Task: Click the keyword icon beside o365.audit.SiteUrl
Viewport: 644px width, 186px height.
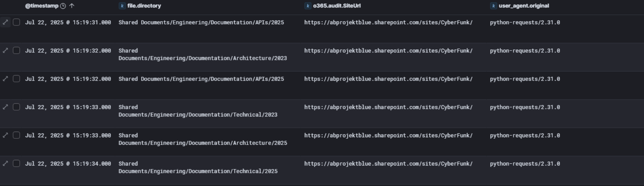Action: point(308,6)
